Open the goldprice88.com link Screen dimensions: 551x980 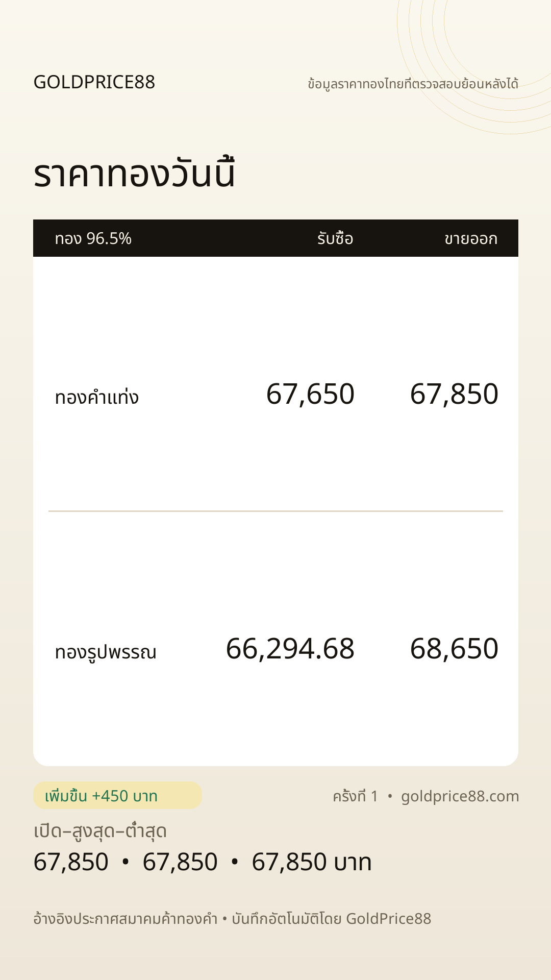460,796
